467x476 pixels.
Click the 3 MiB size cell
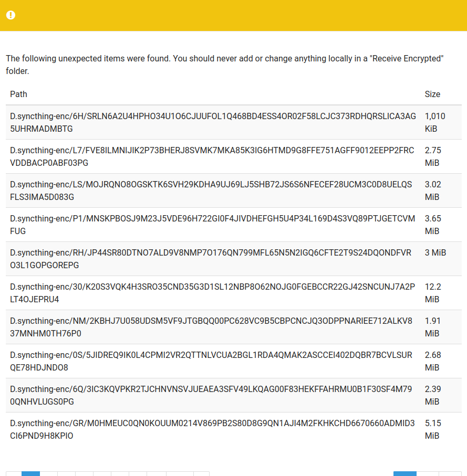pyautogui.click(x=435, y=252)
